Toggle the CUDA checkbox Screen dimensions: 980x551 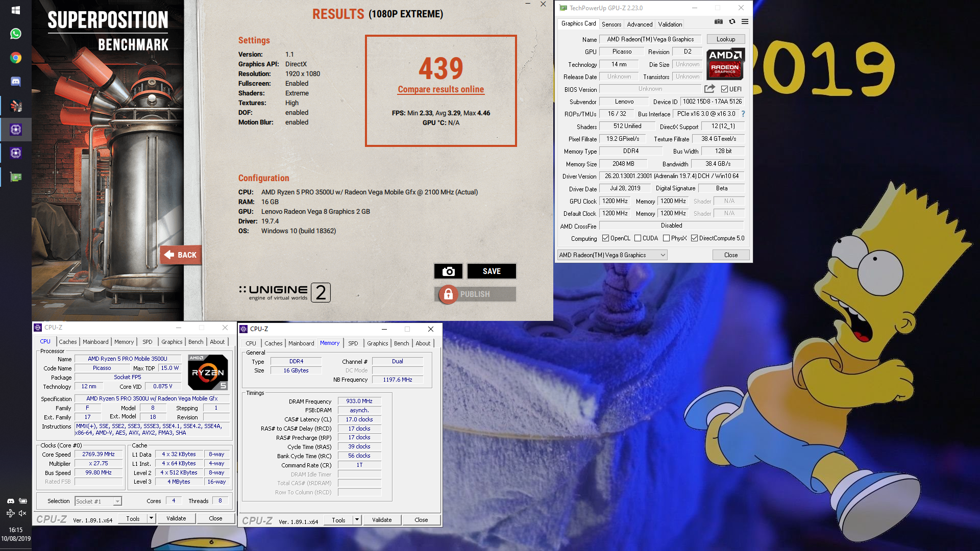pos(638,238)
